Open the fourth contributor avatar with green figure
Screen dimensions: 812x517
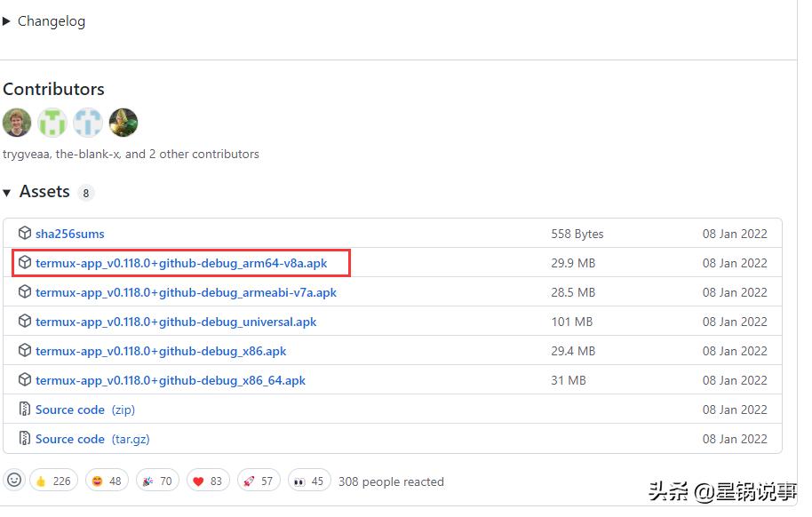pyautogui.click(x=123, y=123)
